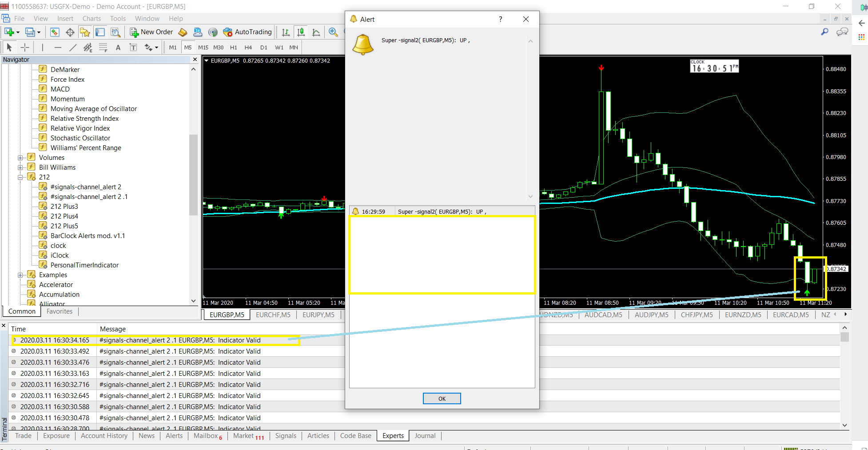
Task: Switch to the Journal terminal tab
Action: [425, 436]
